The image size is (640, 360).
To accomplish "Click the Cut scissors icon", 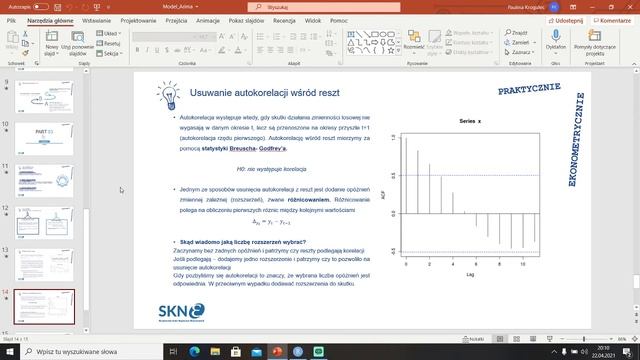I will tap(25, 34).
